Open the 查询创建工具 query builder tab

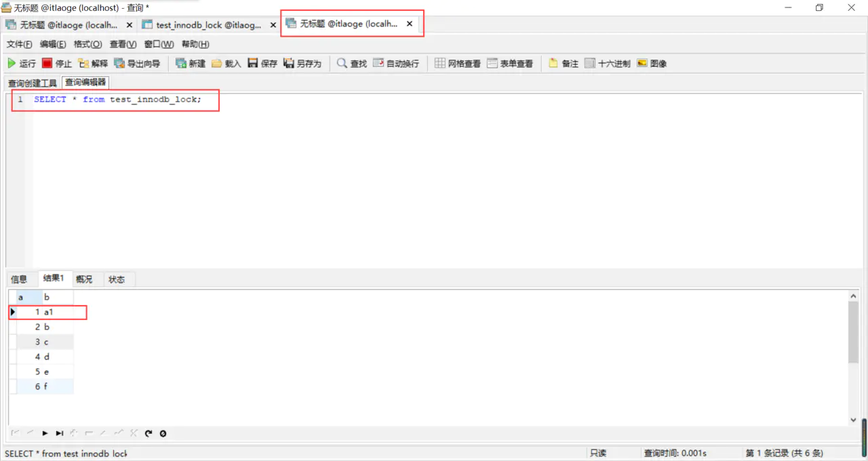coord(33,83)
